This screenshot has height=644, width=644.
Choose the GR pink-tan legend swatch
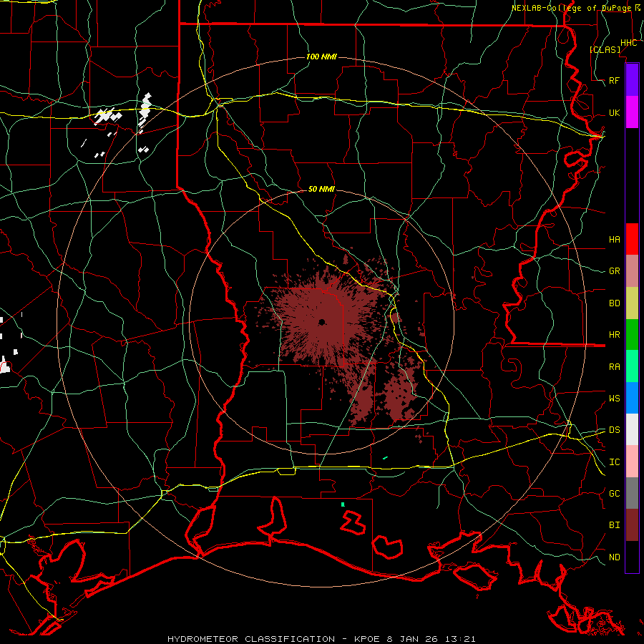click(632, 271)
